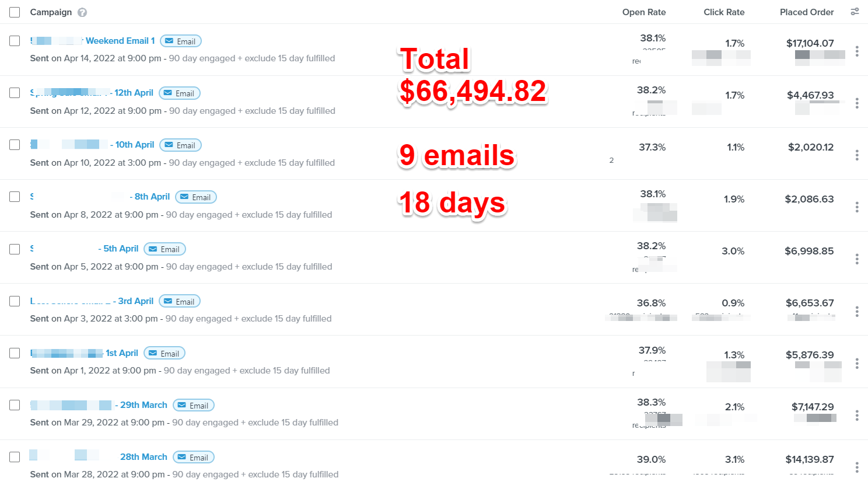Click the three-dot menu for 5th April campaign

click(856, 259)
